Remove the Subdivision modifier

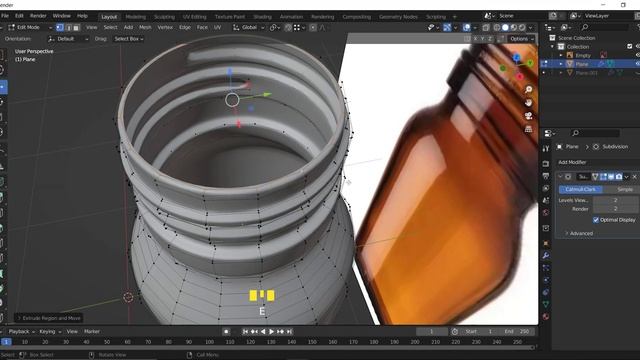click(634, 177)
